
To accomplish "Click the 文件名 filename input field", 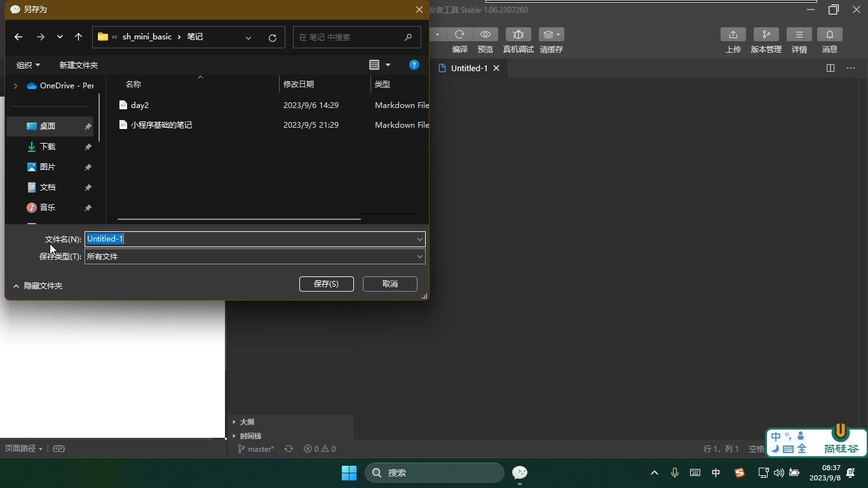I will coord(255,239).
